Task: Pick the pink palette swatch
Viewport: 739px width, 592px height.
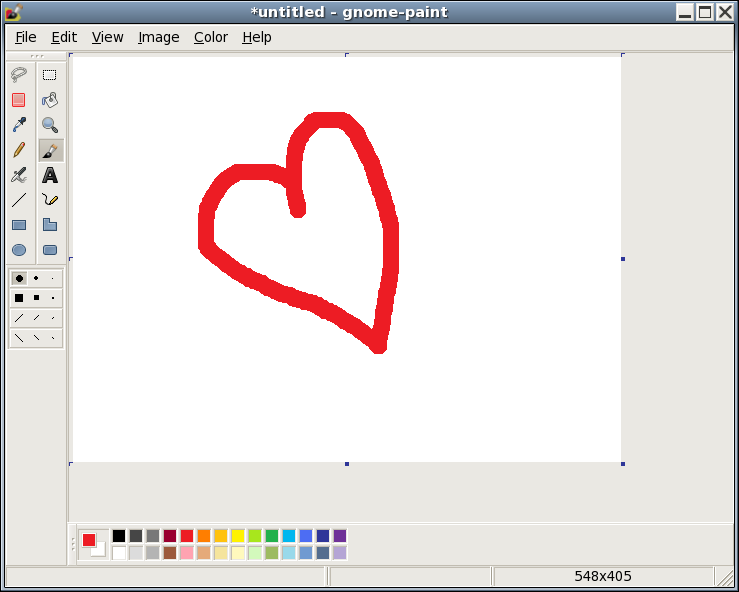Action: (187, 552)
